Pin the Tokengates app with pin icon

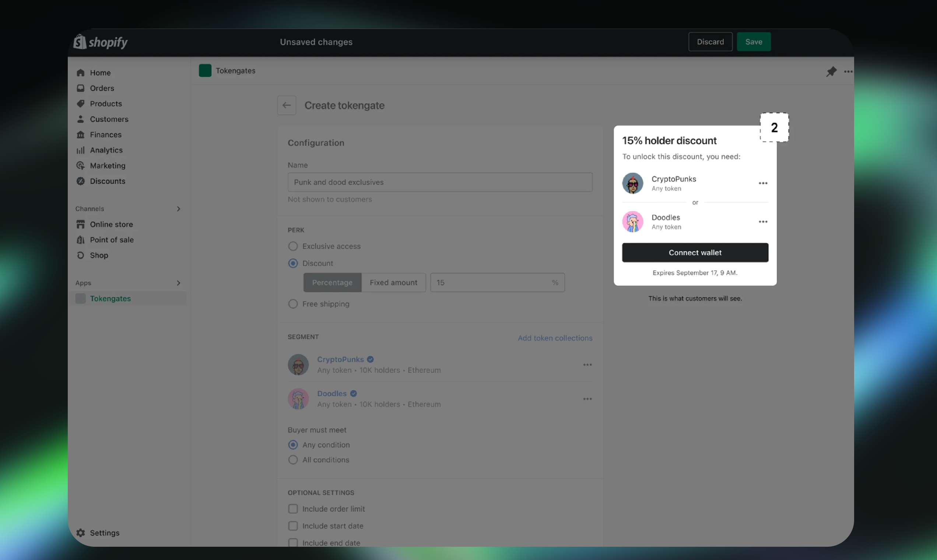coord(831,71)
